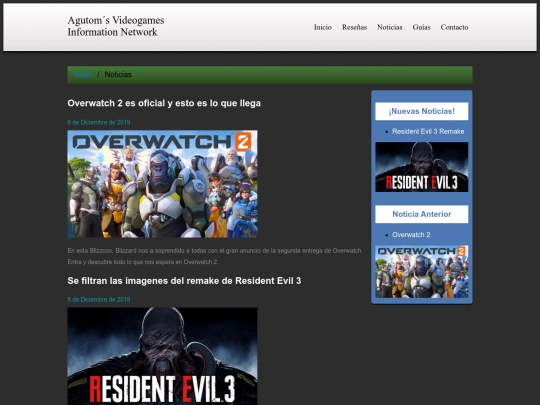Image resolution: width=540 pixels, height=405 pixels.
Task: Open the Contacto page
Action: click(454, 27)
